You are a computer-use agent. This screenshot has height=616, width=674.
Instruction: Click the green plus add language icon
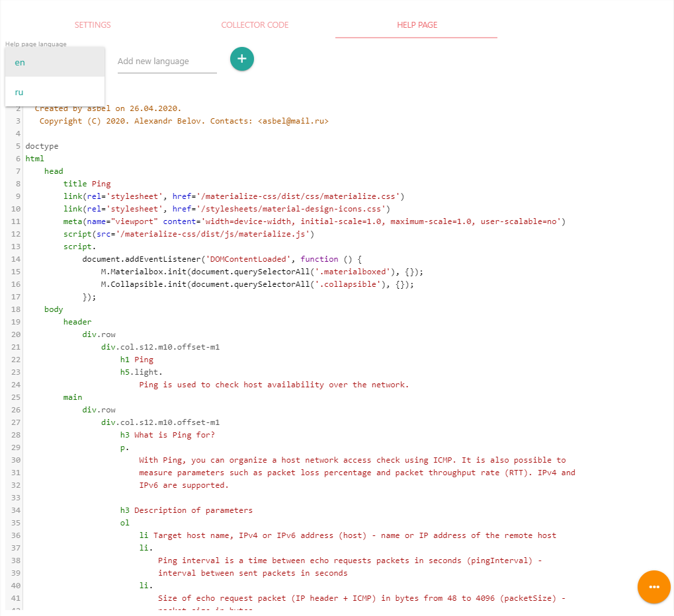[x=242, y=59]
